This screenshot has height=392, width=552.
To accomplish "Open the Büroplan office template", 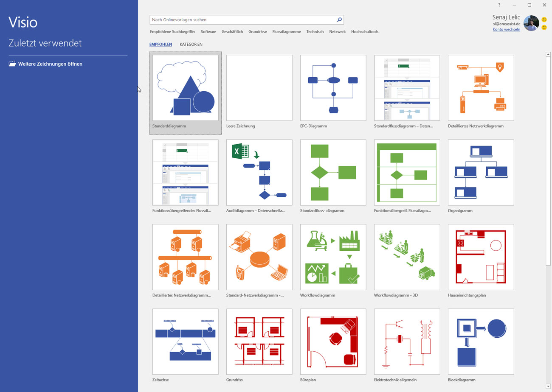I will pos(333,342).
